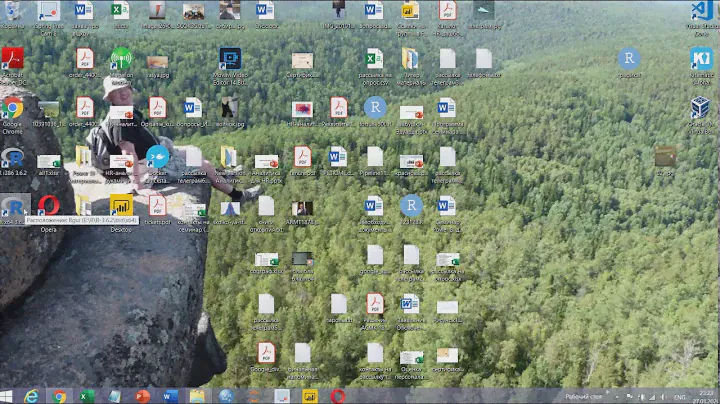The width and height of the screenshot is (720, 404).
Task: Open Movavi Video Editor desktop shortcut
Action: tap(230, 58)
